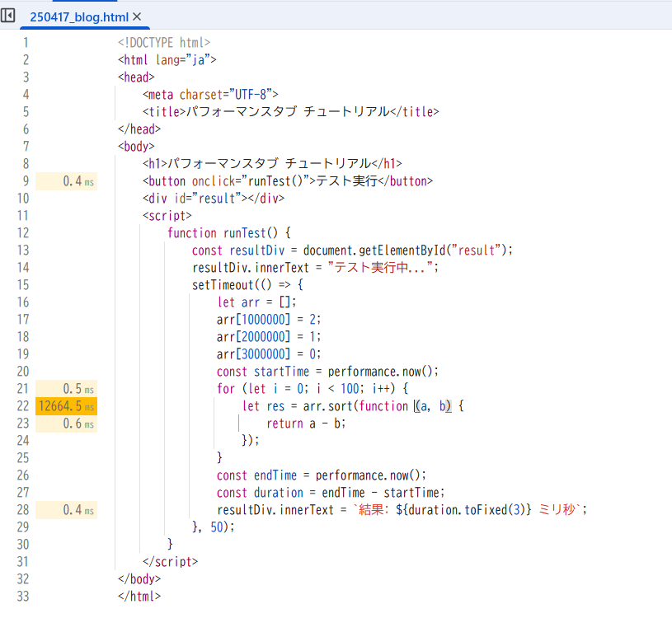Click the 12664.5 ms timing badge

(66, 406)
